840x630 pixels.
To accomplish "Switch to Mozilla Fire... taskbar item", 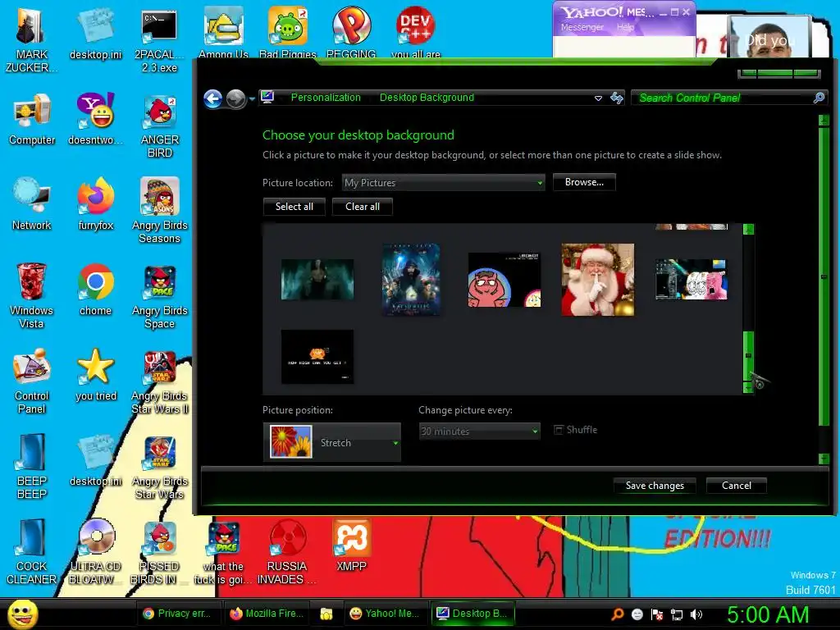I will coord(267,614).
